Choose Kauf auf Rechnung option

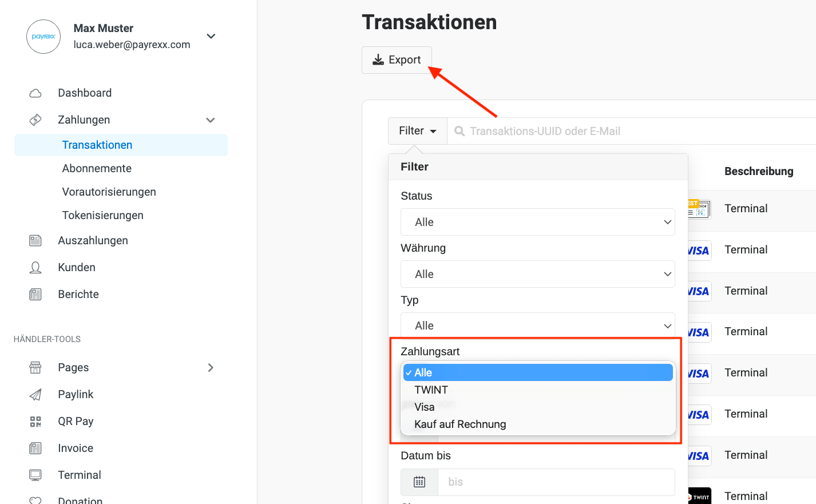pyautogui.click(x=460, y=424)
